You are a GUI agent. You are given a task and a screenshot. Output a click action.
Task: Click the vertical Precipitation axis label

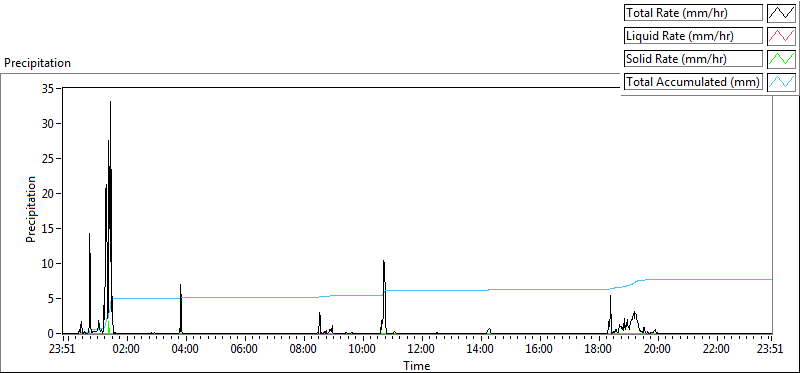(31, 209)
